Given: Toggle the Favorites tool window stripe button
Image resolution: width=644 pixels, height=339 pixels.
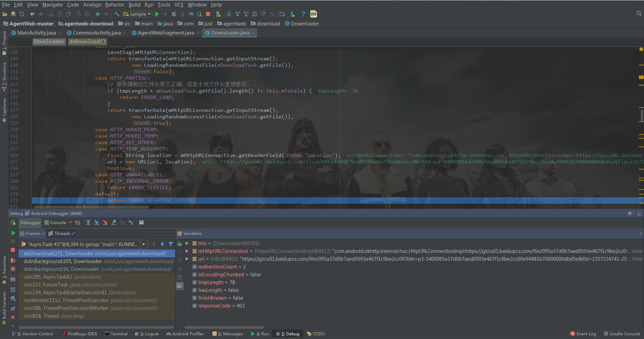Looking at the screenshot, I should pyautogui.click(x=4, y=270).
